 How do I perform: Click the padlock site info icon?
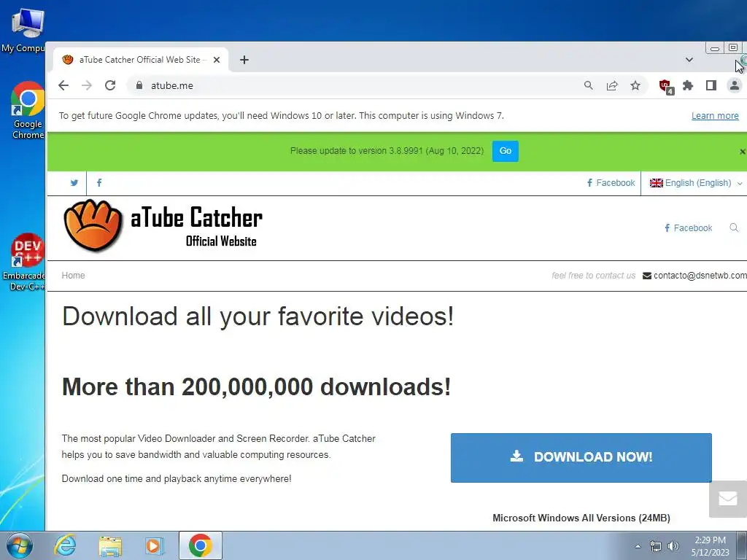[139, 86]
